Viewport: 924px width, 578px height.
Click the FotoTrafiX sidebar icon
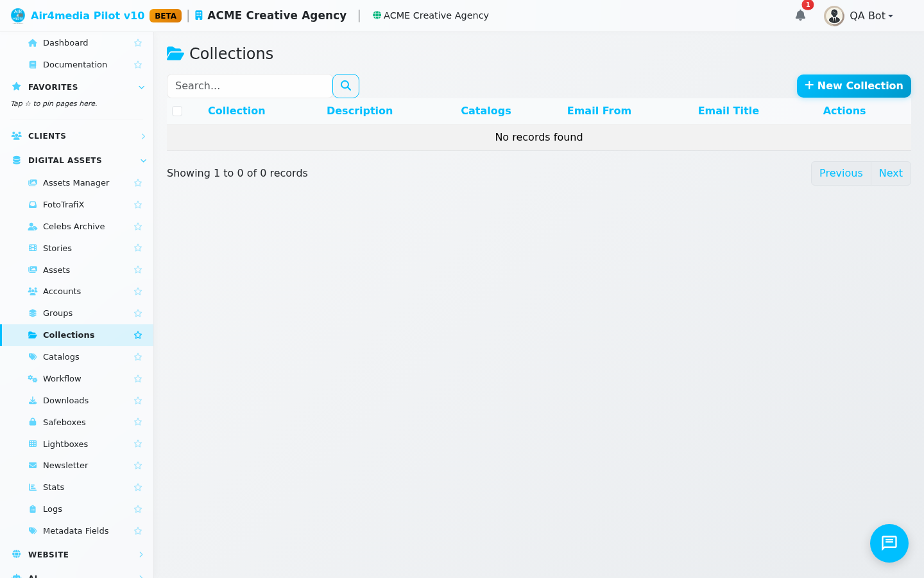coord(33,205)
